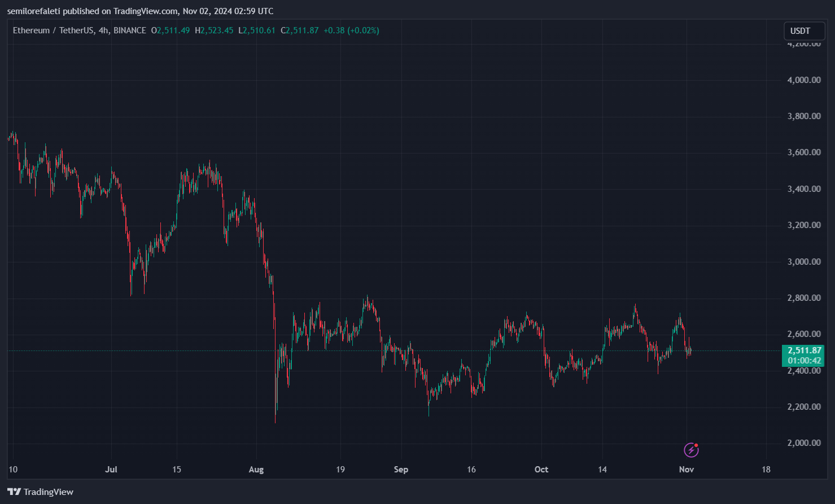Click the low value L2,510.61
Image resolution: width=835 pixels, height=504 pixels.
point(257,30)
